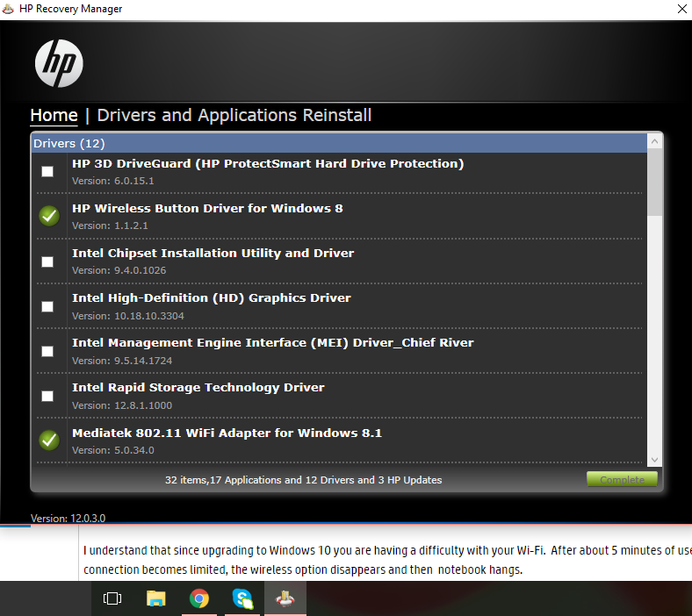Click Version: 6.0.15.1 text

(x=113, y=181)
